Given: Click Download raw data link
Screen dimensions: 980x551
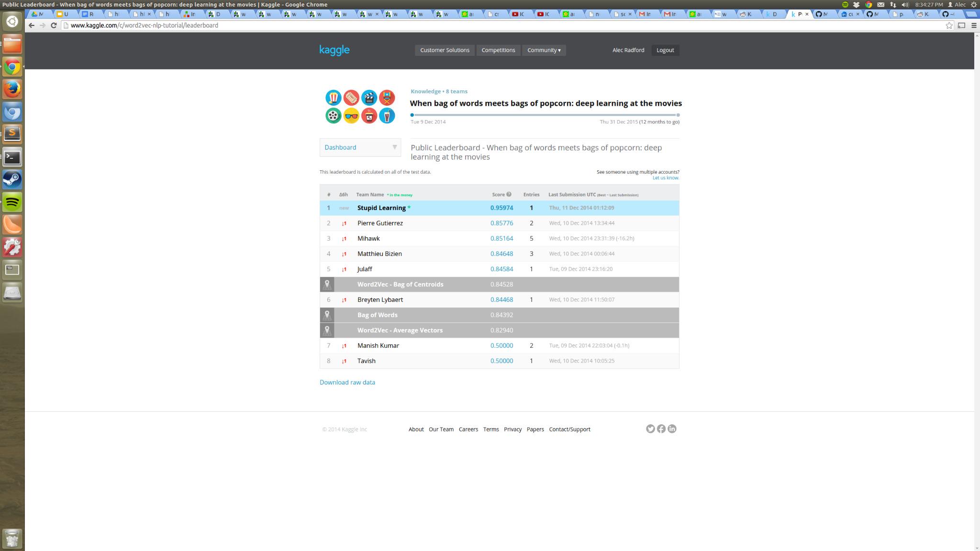Looking at the screenshot, I should click(347, 382).
